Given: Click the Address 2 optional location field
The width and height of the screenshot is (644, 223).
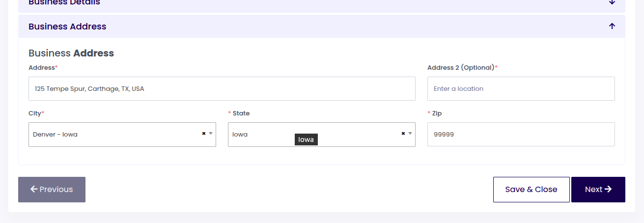Looking at the screenshot, I should 521,89.
